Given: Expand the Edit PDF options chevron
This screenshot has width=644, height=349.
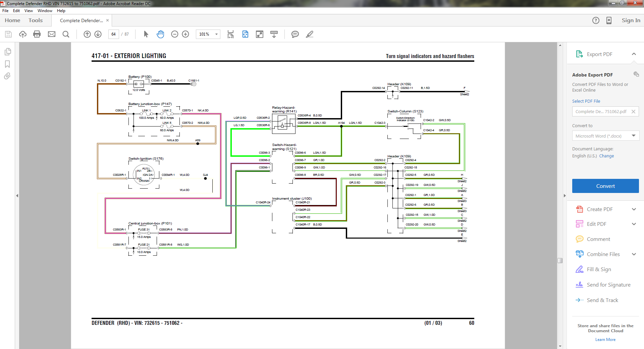Looking at the screenshot, I should pyautogui.click(x=634, y=224).
